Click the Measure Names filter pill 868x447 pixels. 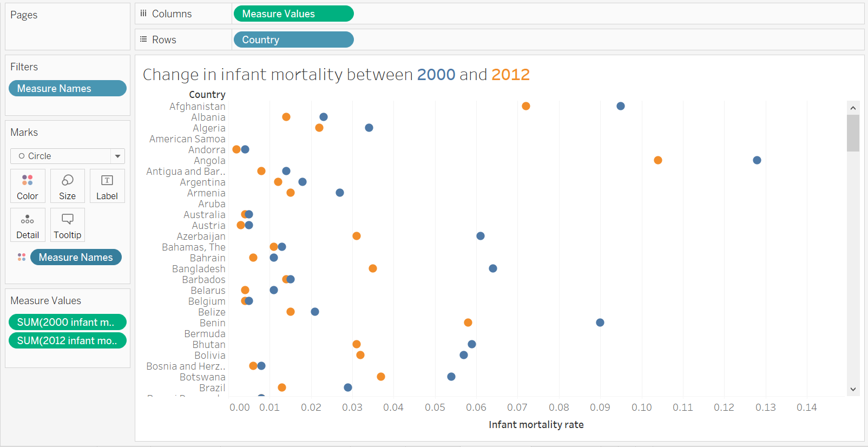(x=67, y=88)
